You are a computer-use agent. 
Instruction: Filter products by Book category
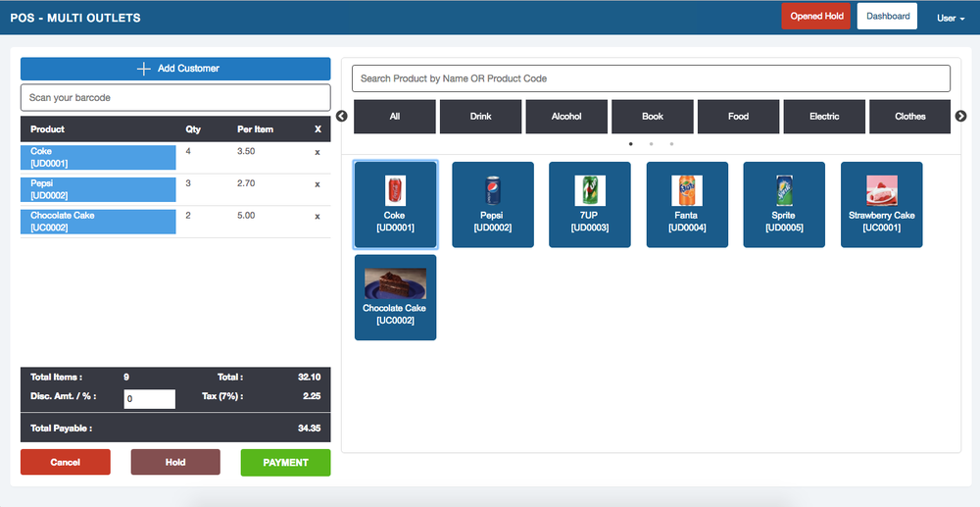pos(653,117)
